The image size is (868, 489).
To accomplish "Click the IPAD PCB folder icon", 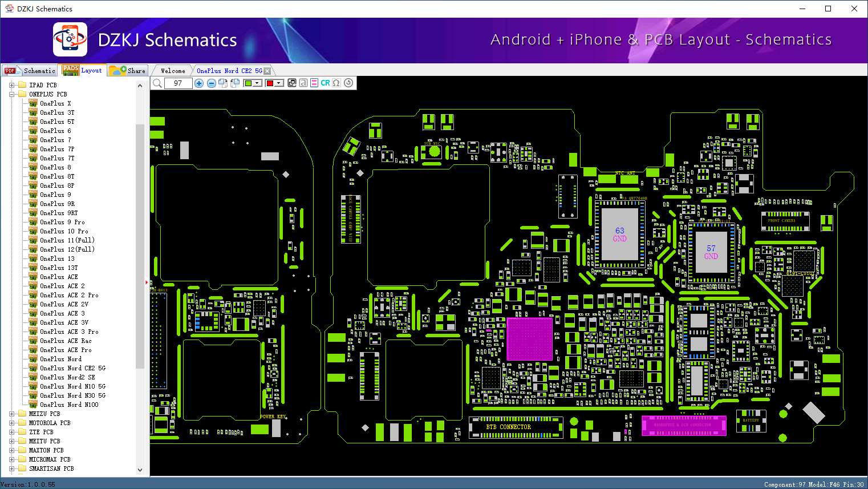I will (x=22, y=85).
